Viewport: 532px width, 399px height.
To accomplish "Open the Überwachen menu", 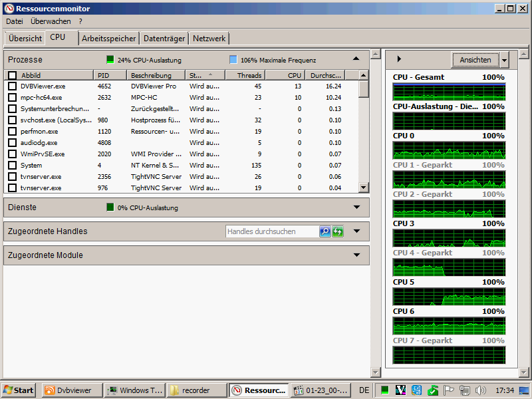I will 51,21.
